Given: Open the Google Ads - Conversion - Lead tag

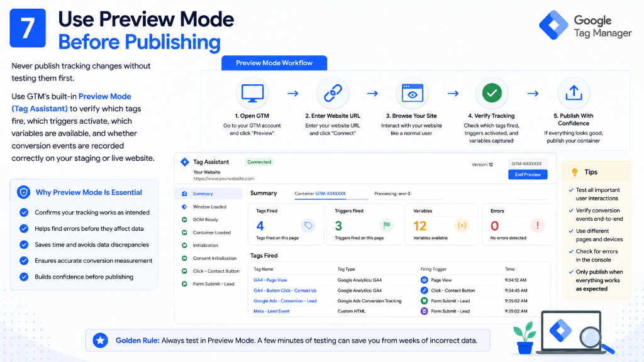Looking at the screenshot, I should click(285, 301).
